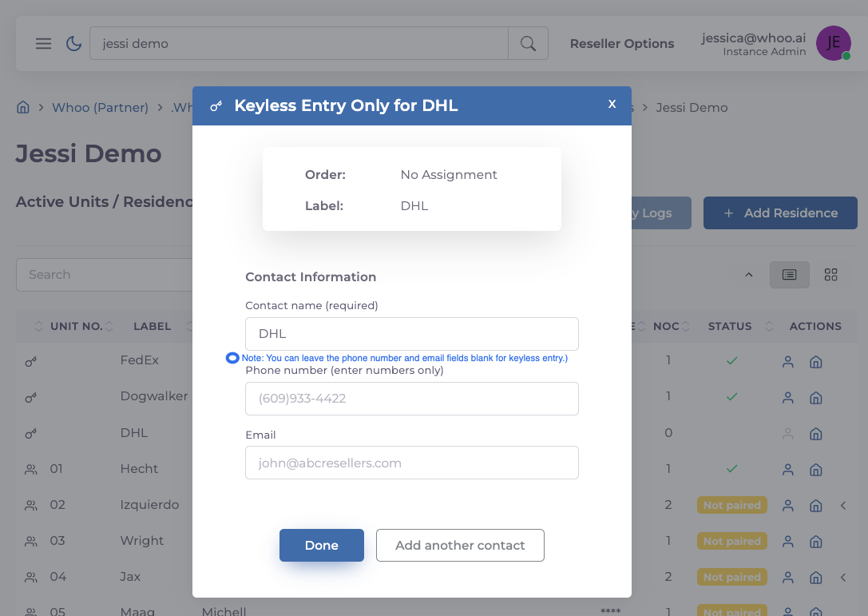This screenshot has height=616, width=868.
Task: Click the top search field containing jessi demo
Action: pos(299,43)
